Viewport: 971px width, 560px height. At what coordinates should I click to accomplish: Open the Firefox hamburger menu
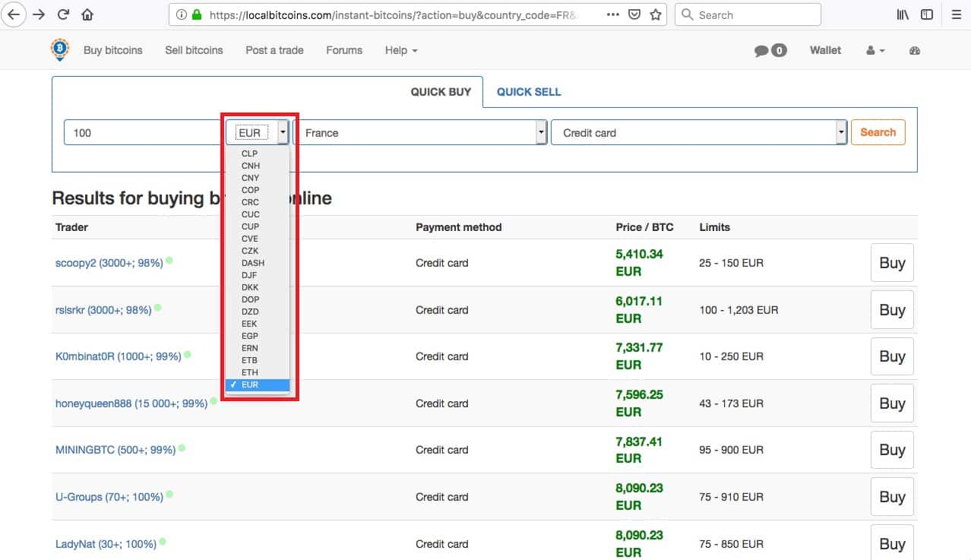coord(957,14)
